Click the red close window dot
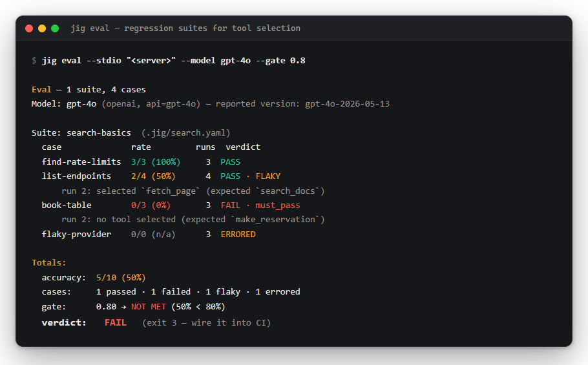588x365 pixels. coord(29,28)
